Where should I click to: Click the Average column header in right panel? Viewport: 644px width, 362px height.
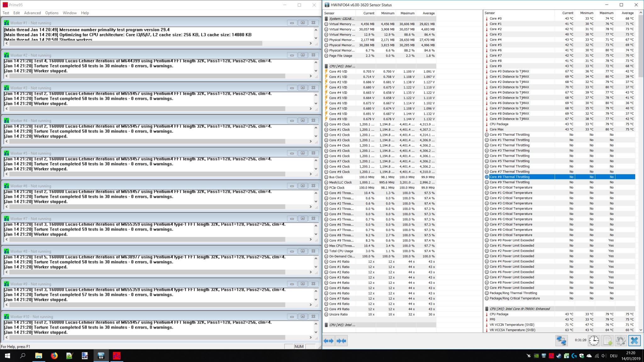point(625,13)
